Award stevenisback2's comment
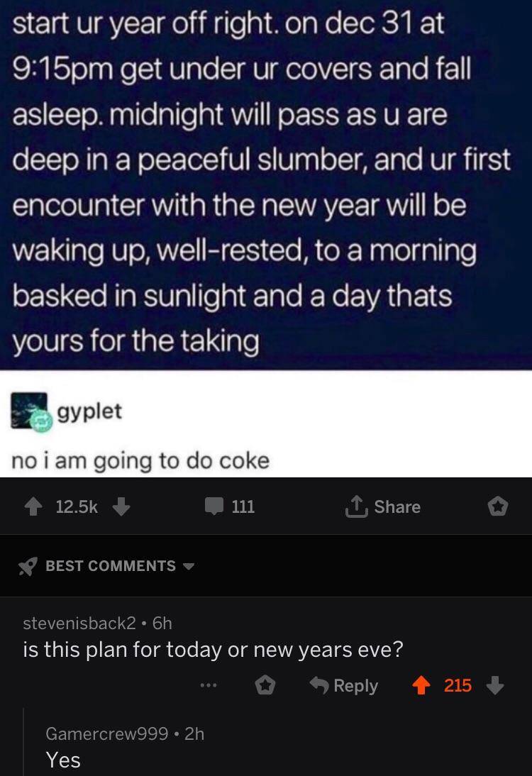This screenshot has height=776, width=532. tap(265, 686)
